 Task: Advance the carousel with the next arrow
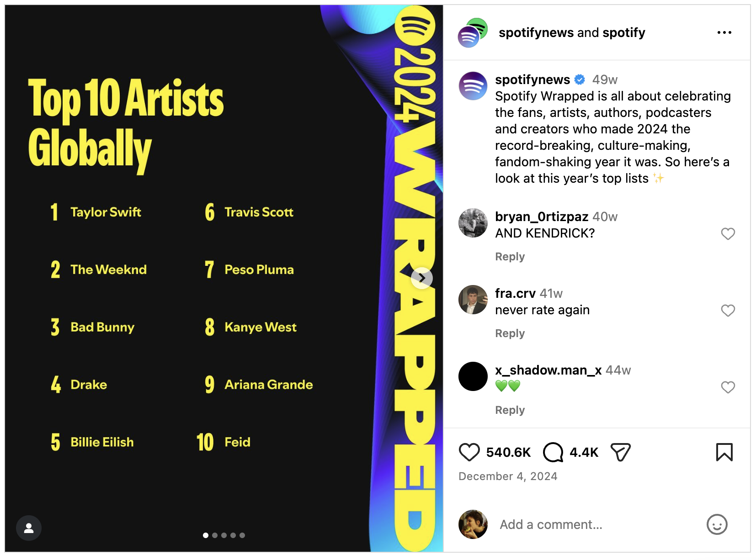[x=423, y=277]
